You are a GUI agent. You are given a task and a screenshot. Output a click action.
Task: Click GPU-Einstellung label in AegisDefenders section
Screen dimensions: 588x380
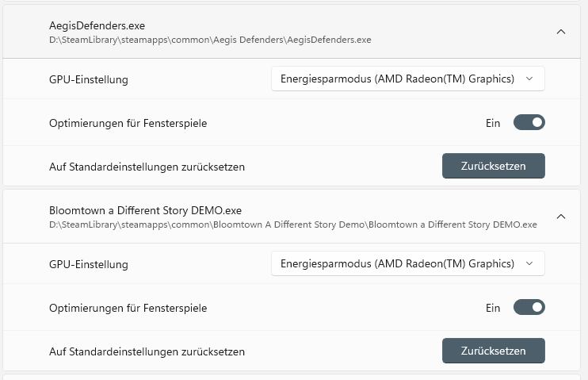[89, 79]
